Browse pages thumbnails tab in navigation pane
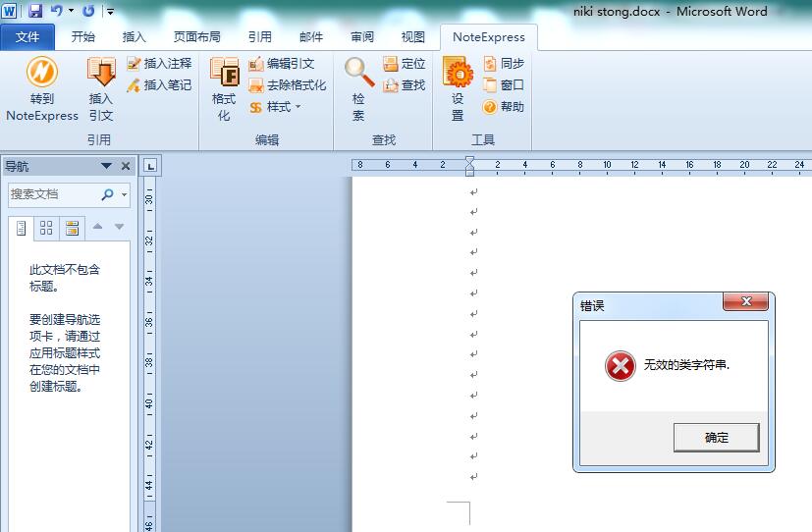This screenshot has width=812, height=532. click(x=46, y=229)
